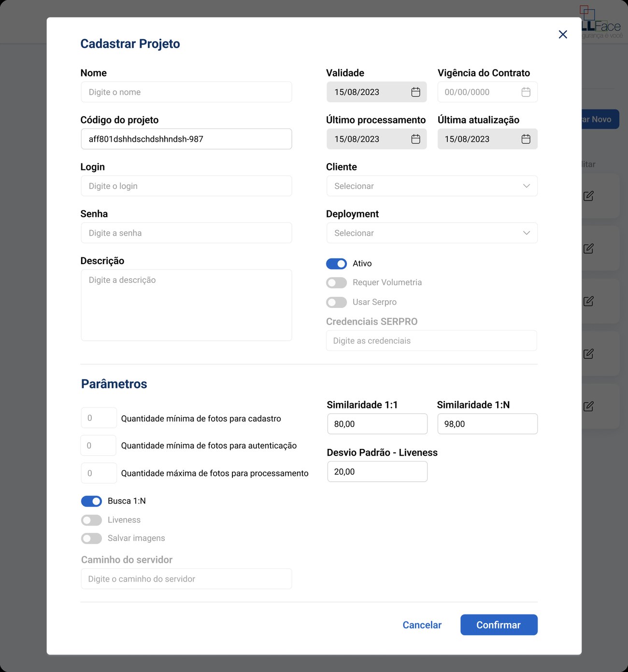Viewport: 628px width, 672px height.
Task: Click the Última atualização date field
Action: [487, 139]
